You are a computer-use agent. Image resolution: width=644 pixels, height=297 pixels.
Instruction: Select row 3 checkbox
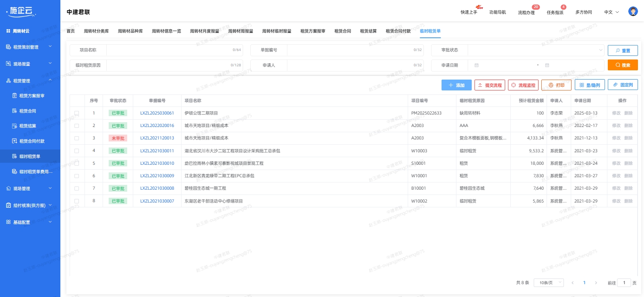tap(76, 138)
